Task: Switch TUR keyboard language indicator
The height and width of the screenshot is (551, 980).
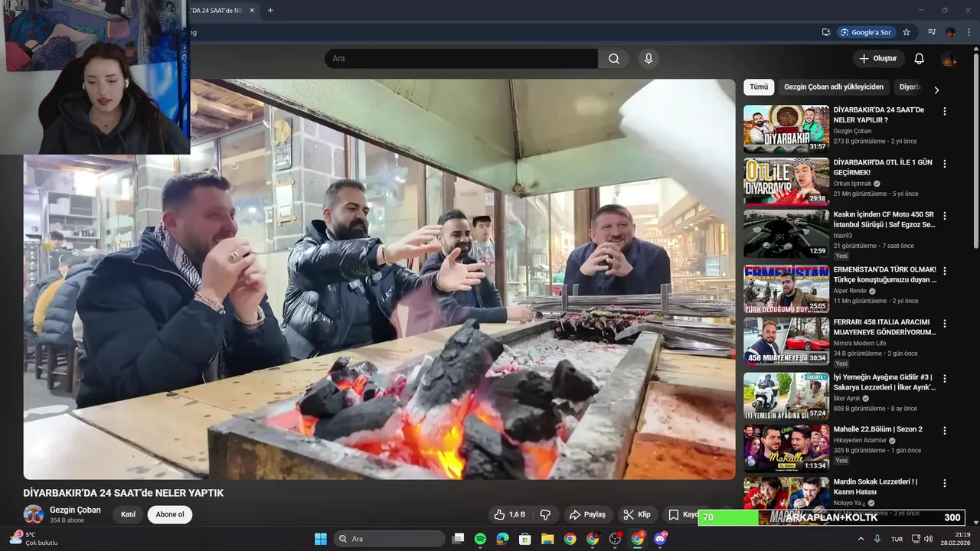Action: point(897,539)
